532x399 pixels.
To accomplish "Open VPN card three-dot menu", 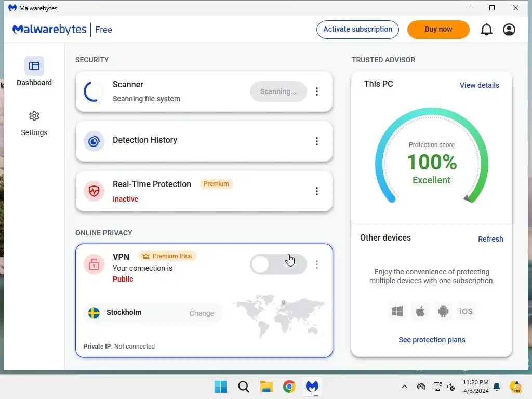I will (x=316, y=264).
